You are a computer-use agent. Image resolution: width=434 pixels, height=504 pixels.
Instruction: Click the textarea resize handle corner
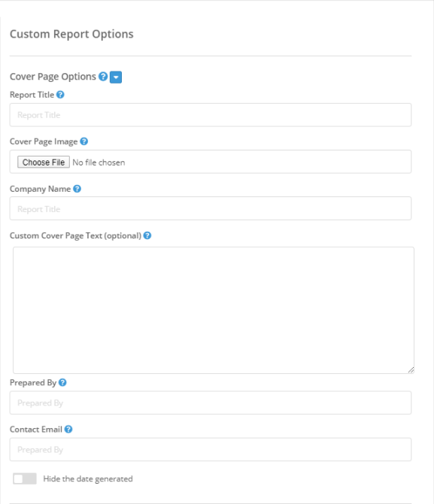click(x=411, y=370)
